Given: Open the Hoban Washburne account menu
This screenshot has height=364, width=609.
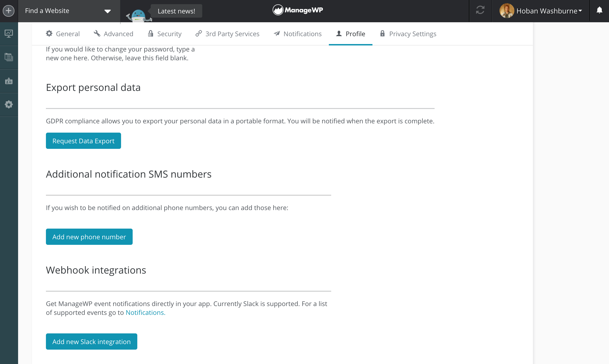Looking at the screenshot, I should tap(549, 11).
